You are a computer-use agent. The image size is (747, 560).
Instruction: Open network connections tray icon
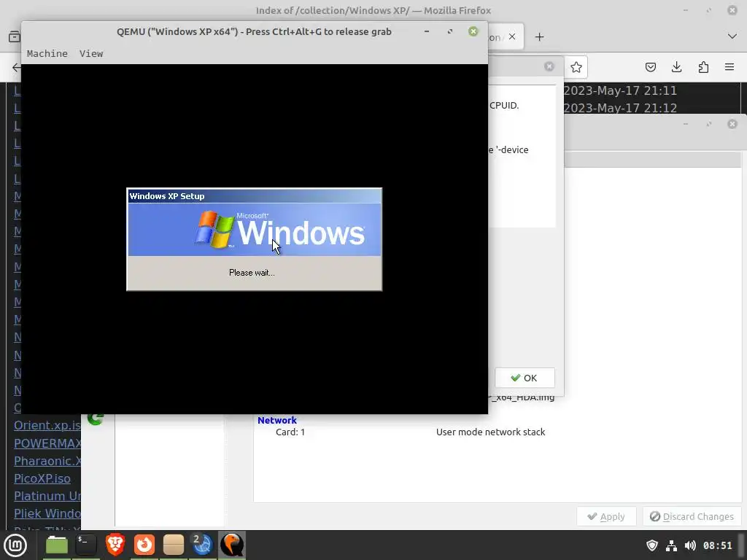point(671,545)
